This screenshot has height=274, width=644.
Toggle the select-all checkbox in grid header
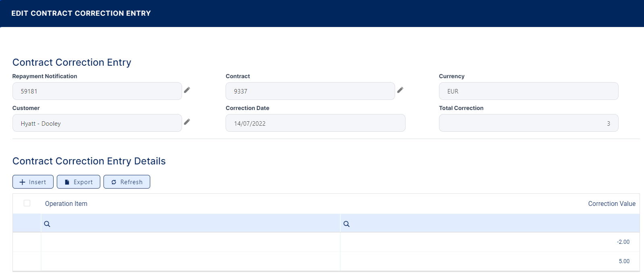pyautogui.click(x=27, y=203)
